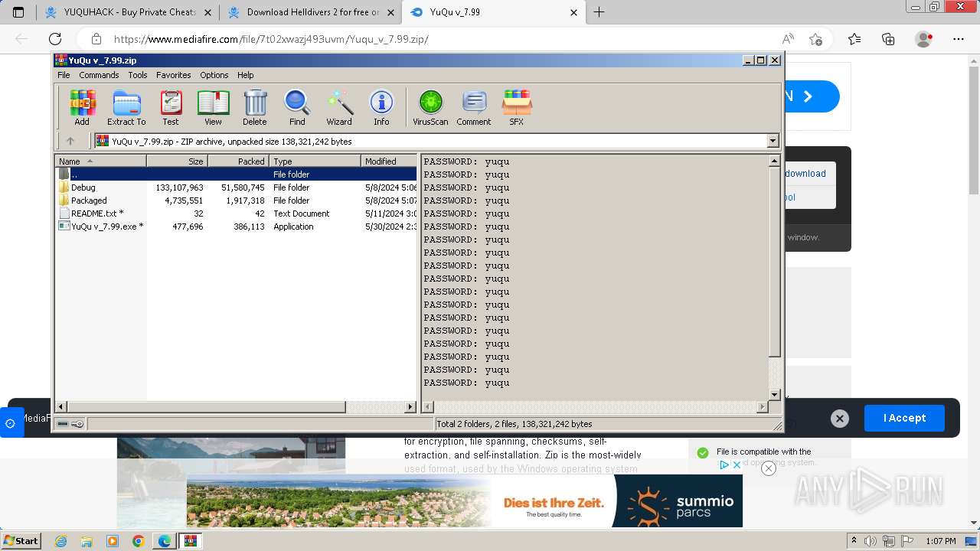Show archive Info
The width and height of the screenshot is (980, 551).
click(381, 108)
